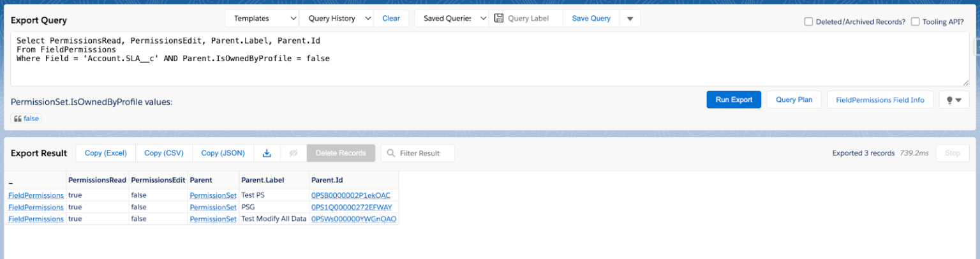
Task: Run the export query
Action: 734,100
